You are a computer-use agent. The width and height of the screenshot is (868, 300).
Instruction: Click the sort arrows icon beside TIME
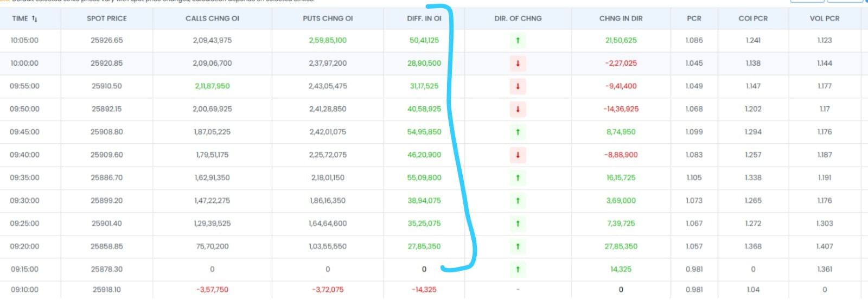click(x=35, y=18)
